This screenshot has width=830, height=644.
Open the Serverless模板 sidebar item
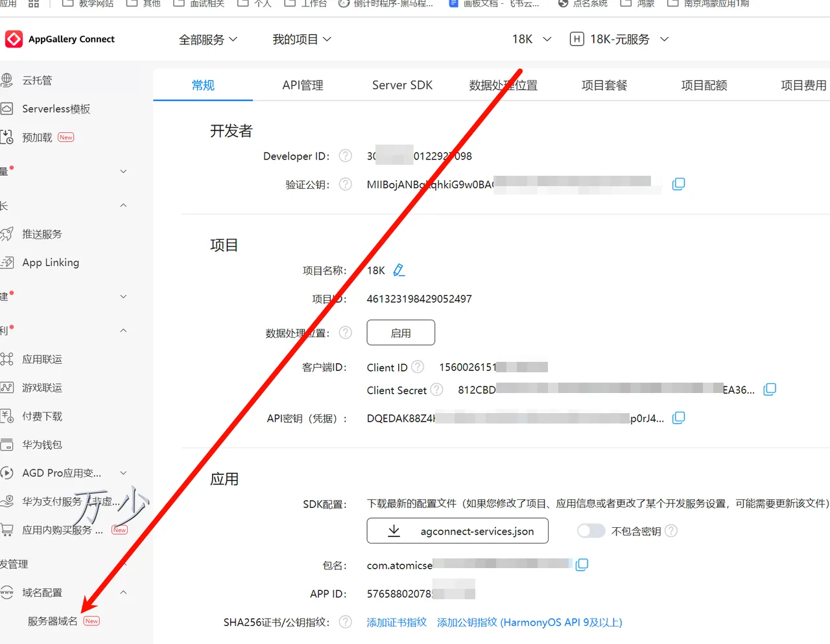click(x=56, y=109)
